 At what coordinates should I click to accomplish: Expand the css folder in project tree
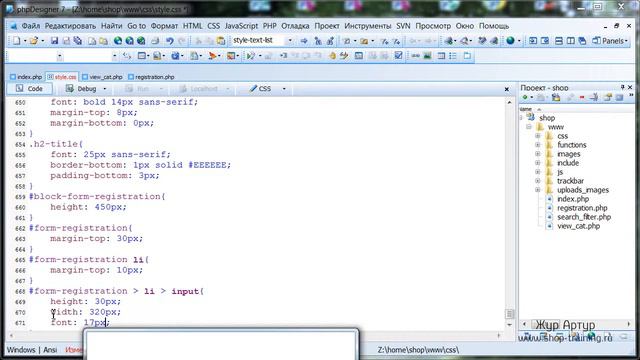click(538, 136)
